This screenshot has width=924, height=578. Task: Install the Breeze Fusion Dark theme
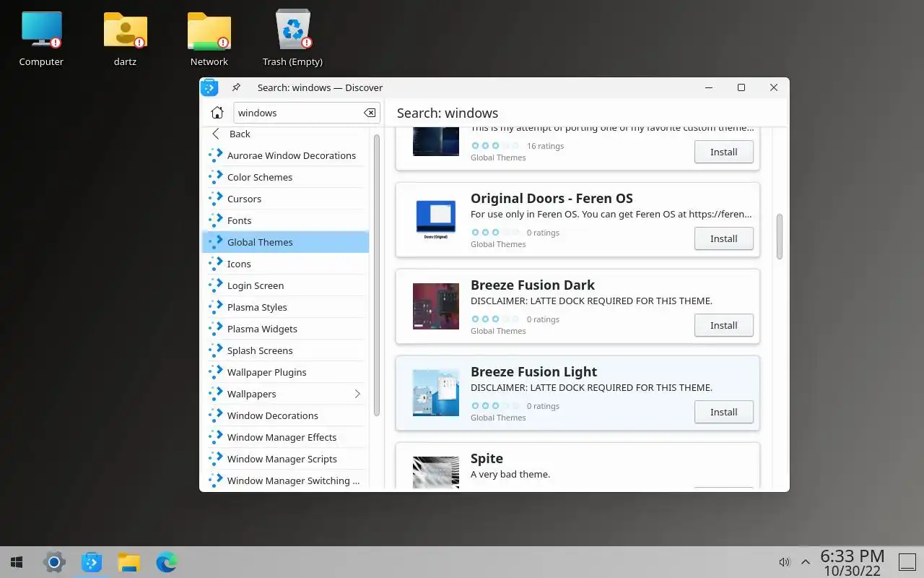[x=723, y=325]
